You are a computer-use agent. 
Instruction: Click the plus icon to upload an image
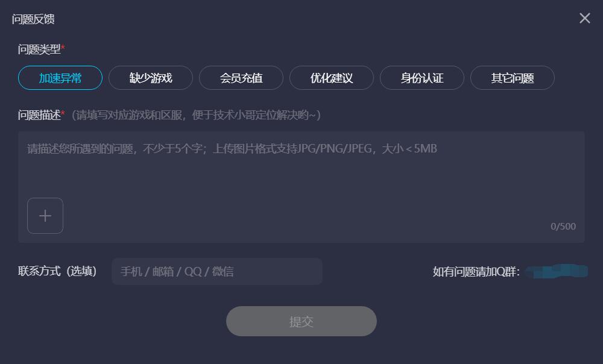click(x=45, y=216)
